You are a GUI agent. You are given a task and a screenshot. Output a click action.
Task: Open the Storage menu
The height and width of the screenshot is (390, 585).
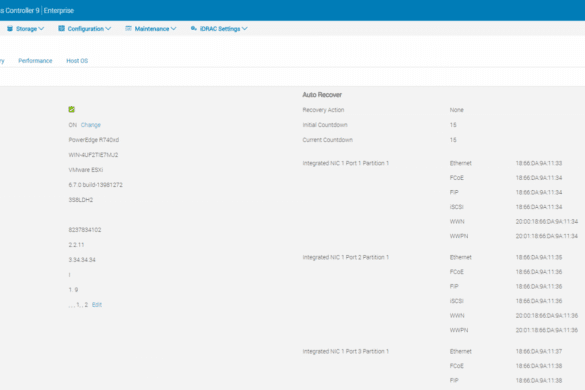tap(26, 29)
